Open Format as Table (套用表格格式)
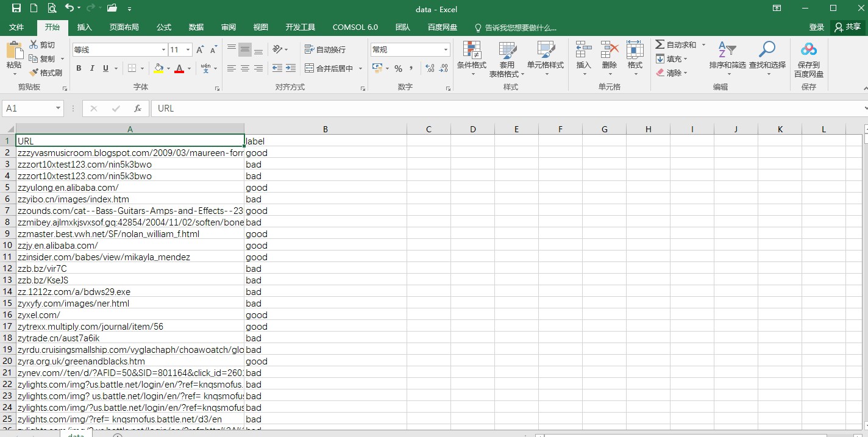 pos(507,59)
